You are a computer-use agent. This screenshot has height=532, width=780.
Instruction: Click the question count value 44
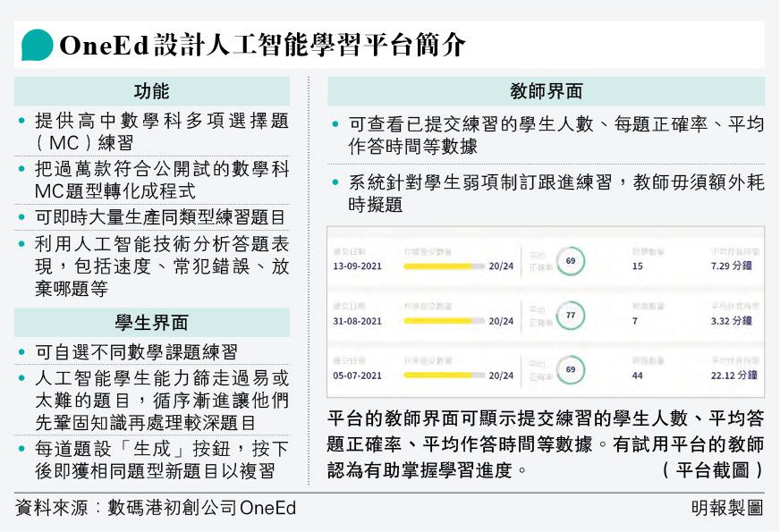coord(637,376)
